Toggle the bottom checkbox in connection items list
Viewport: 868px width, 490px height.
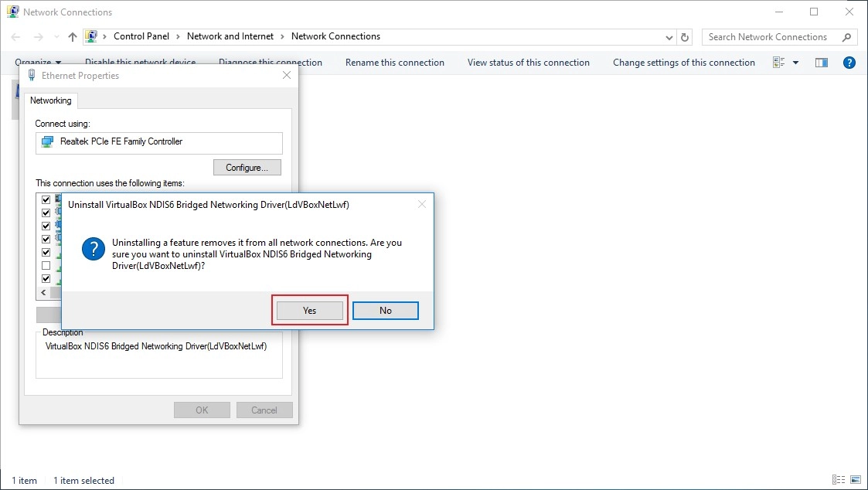coord(46,278)
